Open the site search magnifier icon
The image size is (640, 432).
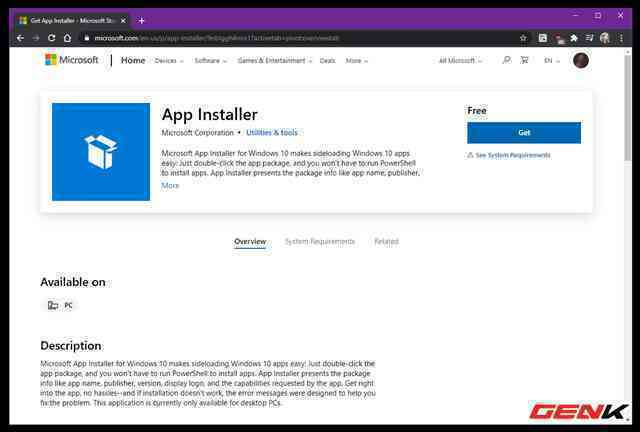click(507, 60)
